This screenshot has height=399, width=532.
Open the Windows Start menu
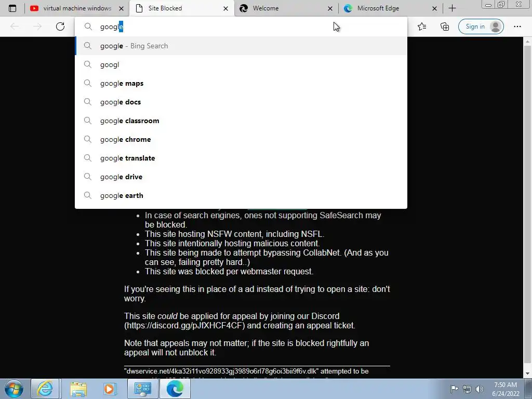tap(14, 389)
